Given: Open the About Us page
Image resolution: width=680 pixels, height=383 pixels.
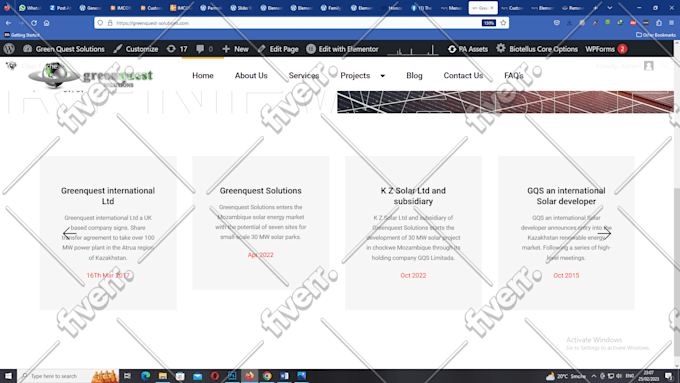Looking at the screenshot, I should [251, 75].
